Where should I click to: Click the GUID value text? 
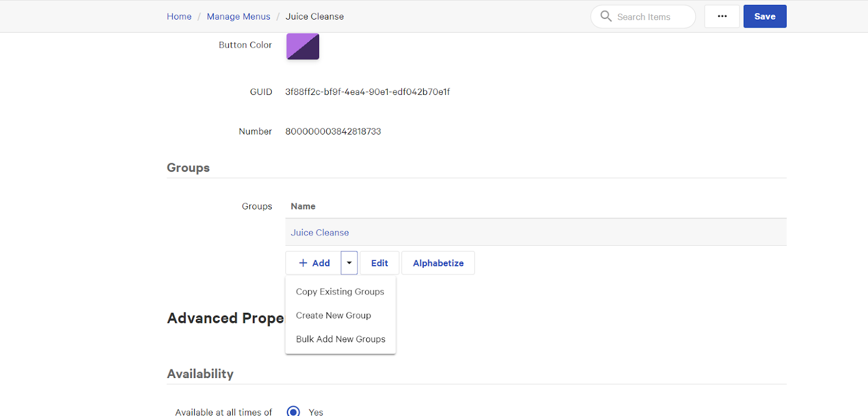pyautogui.click(x=367, y=92)
